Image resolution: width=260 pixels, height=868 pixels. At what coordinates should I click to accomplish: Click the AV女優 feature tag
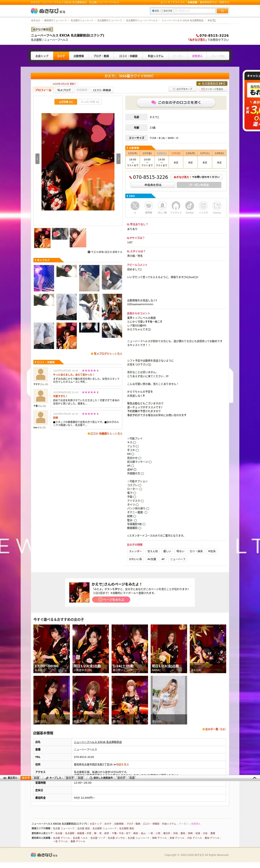(x=152, y=559)
